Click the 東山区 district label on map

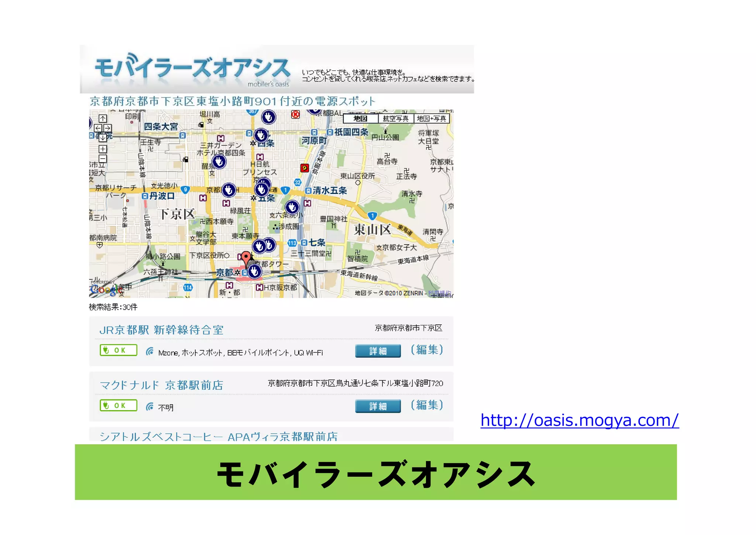click(372, 229)
